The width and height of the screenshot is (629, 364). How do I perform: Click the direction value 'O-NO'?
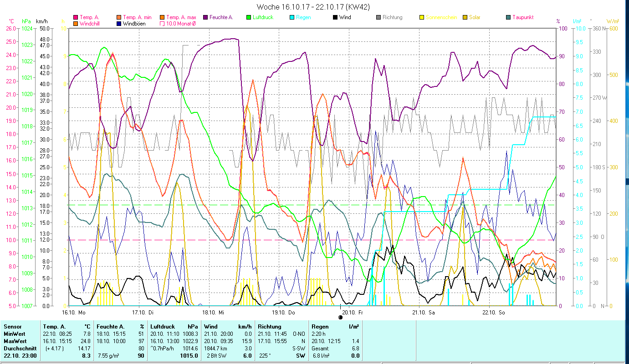tap(299, 334)
